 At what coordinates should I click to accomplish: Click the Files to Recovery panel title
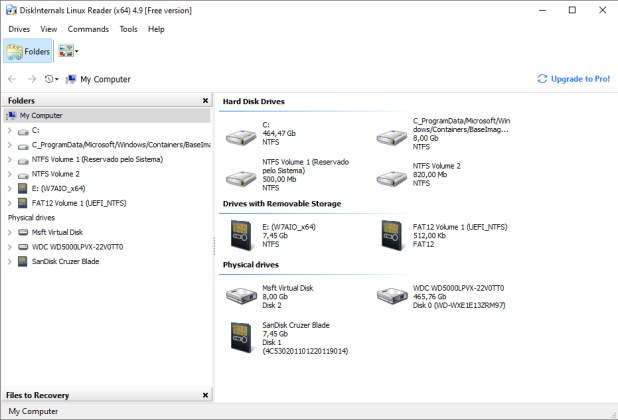pyautogui.click(x=37, y=395)
